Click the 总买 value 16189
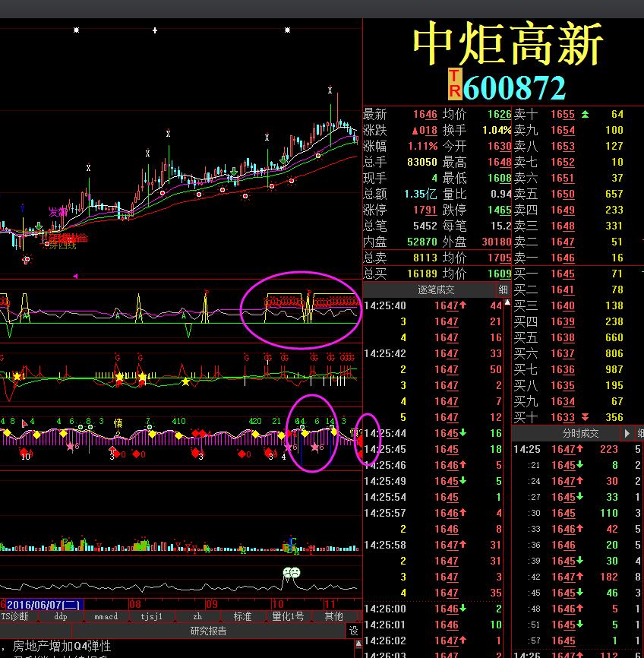 click(x=422, y=274)
